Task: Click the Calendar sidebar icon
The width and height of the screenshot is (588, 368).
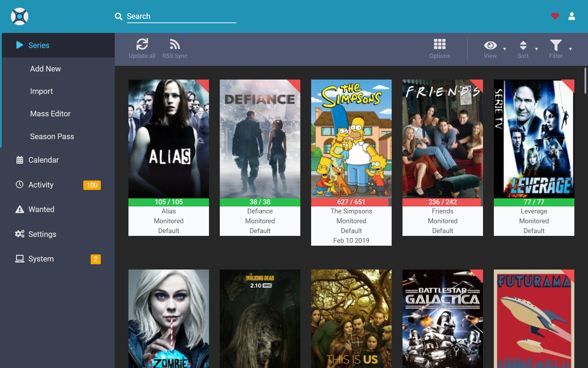Action: [x=20, y=160]
